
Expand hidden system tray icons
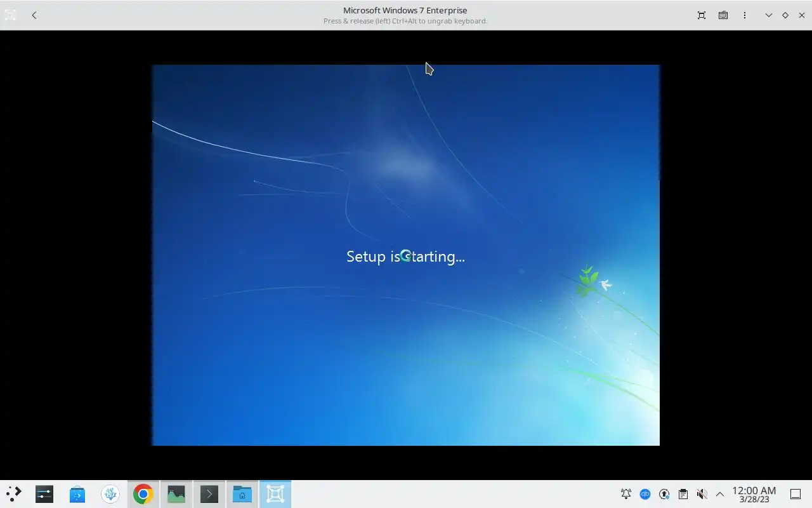click(720, 494)
